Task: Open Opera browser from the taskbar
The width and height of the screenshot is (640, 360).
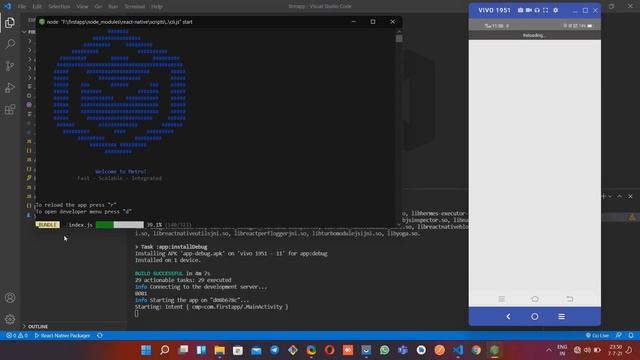Action: tap(330, 350)
